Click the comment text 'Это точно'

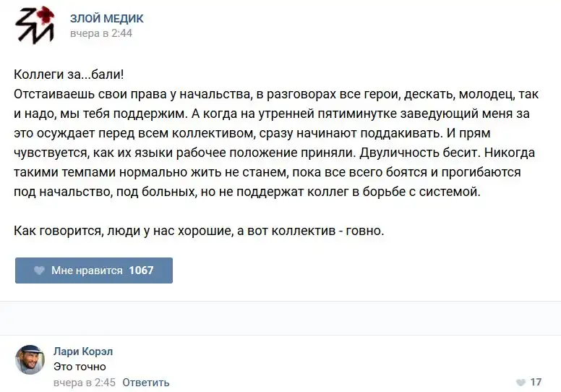point(80,367)
